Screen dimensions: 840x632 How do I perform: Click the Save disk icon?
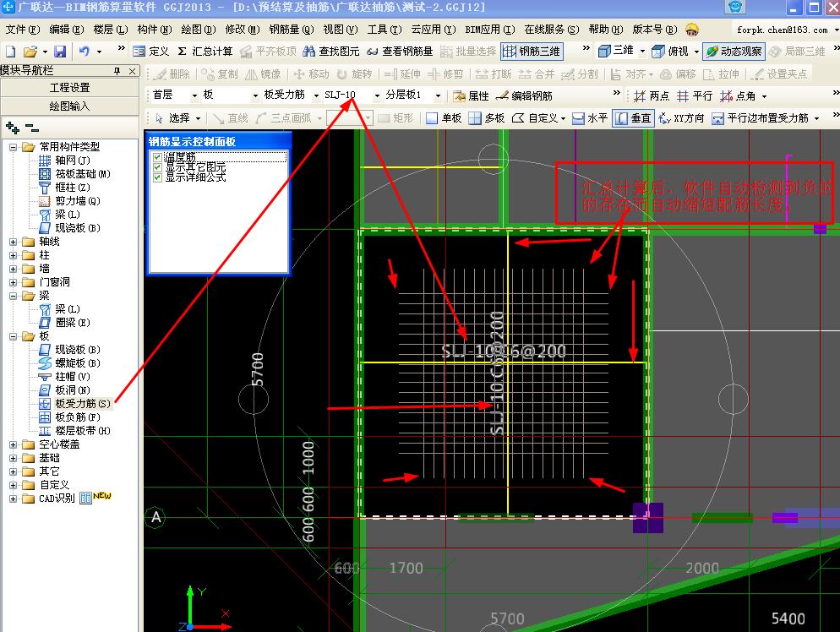(x=60, y=52)
